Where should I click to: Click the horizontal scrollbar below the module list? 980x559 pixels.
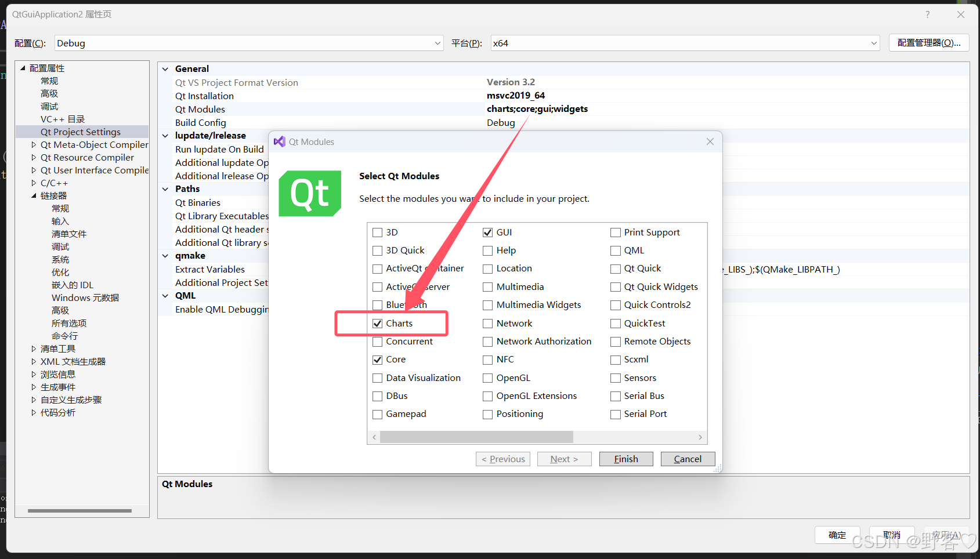click(477, 437)
